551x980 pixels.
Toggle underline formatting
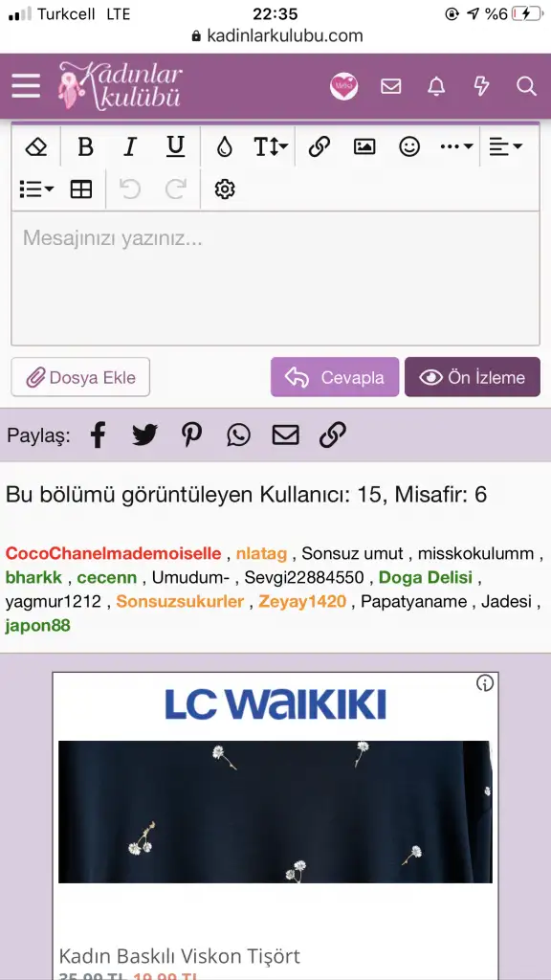tap(176, 146)
